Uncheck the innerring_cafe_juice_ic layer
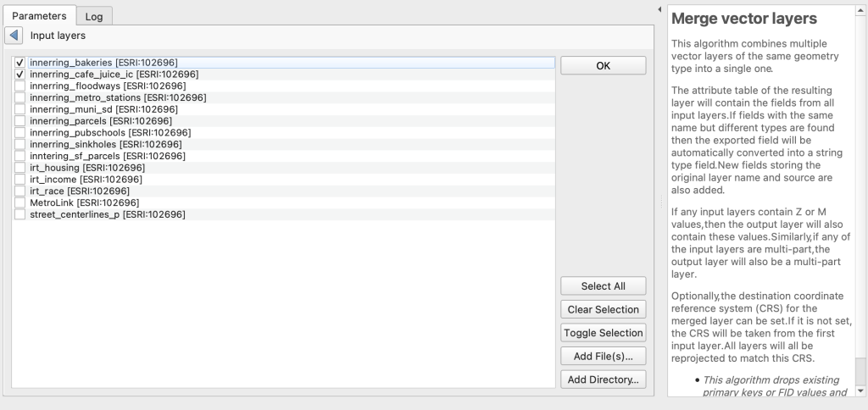The height and width of the screenshot is (410, 868). 19,75
